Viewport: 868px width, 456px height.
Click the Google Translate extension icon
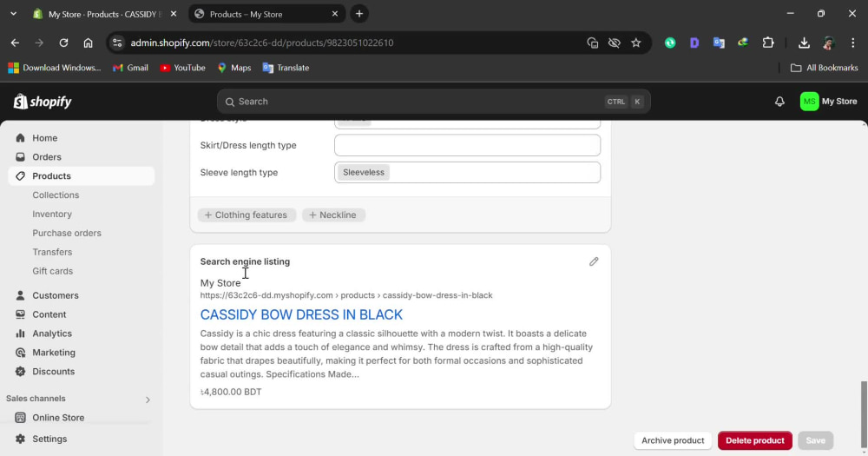pos(719,43)
